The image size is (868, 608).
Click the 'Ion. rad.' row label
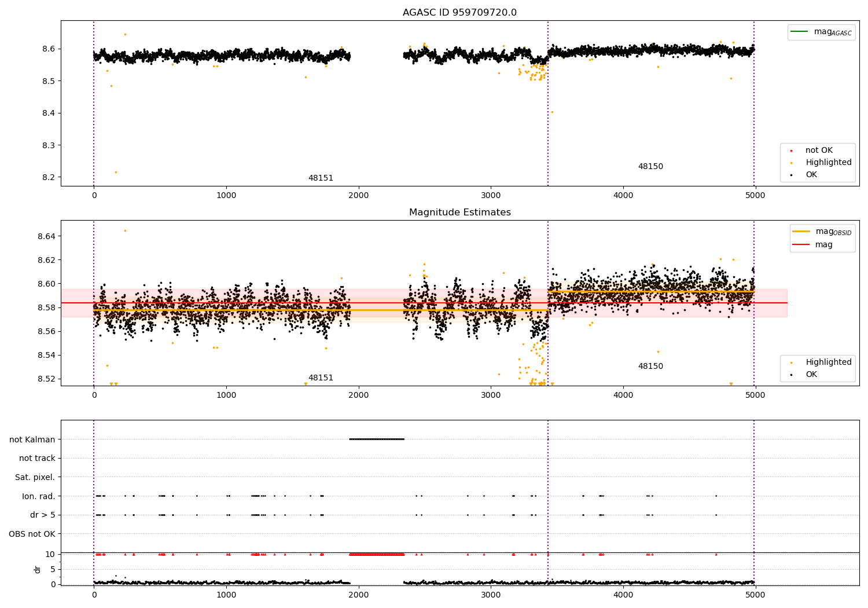tap(39, 496)
